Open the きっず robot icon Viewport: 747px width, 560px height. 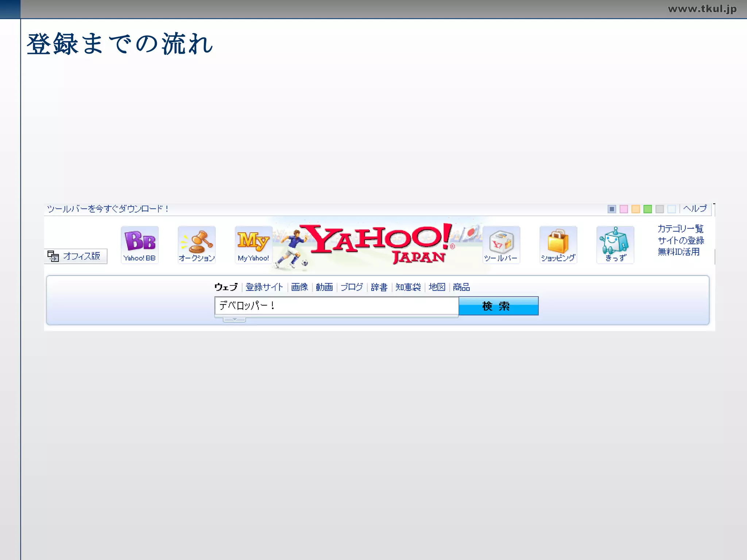pos(615,245)
